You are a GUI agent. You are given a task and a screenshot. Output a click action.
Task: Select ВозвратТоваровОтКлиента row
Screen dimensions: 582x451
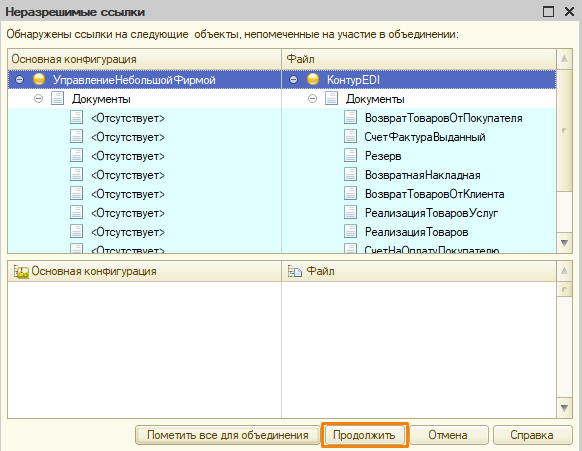(x=419, y=193)
